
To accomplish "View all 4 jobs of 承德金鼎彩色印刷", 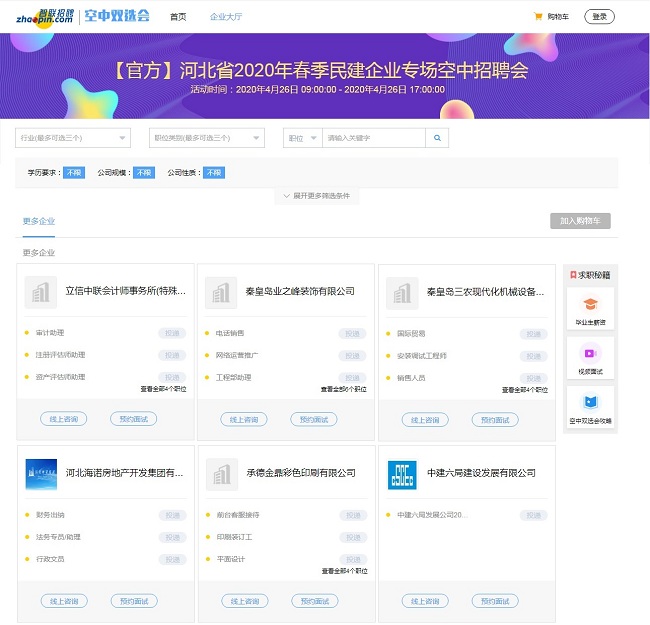I will 344,571.
